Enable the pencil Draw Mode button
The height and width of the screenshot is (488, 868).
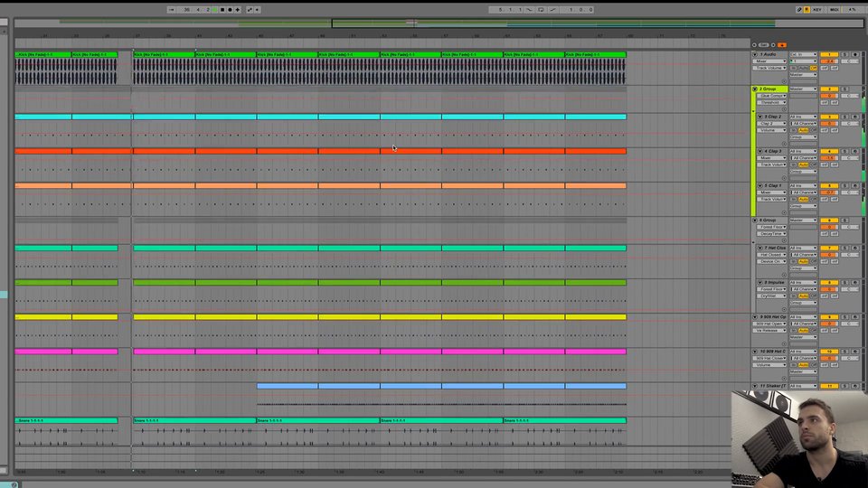coord(799,9)
